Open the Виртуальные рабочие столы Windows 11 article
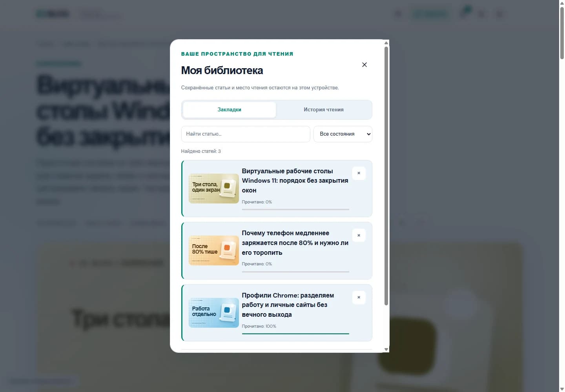This screenshot has height=392, width=565. coord(295,181)
